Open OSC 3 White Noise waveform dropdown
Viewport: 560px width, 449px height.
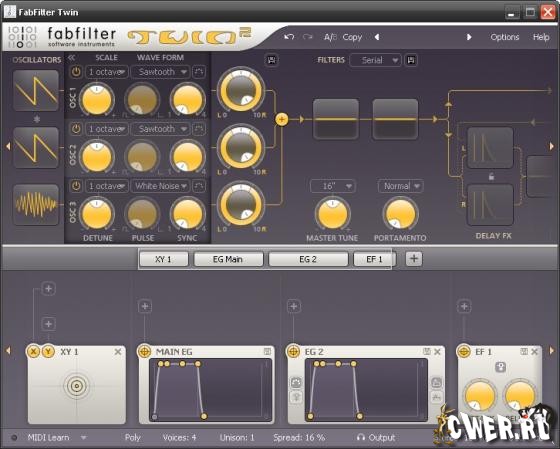160,186
